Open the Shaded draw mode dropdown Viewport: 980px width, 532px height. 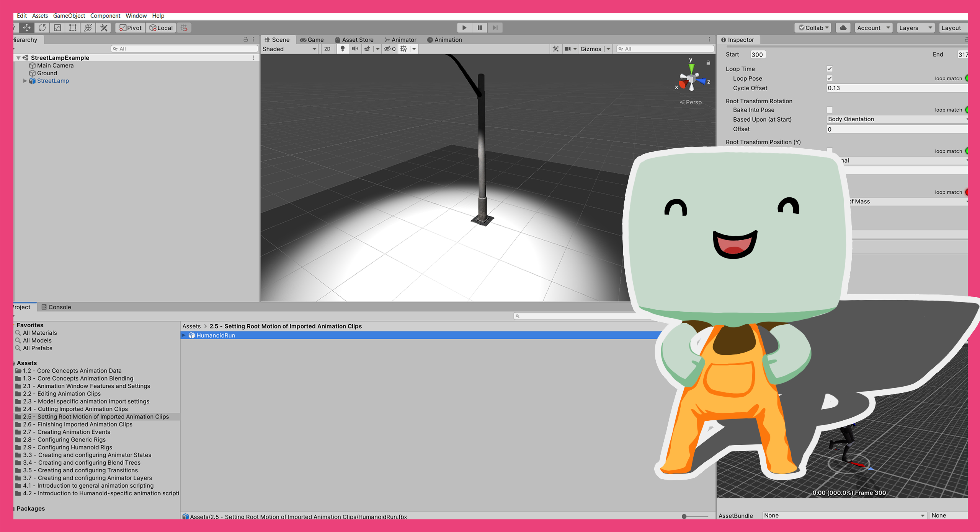click(x=289, y=49)
